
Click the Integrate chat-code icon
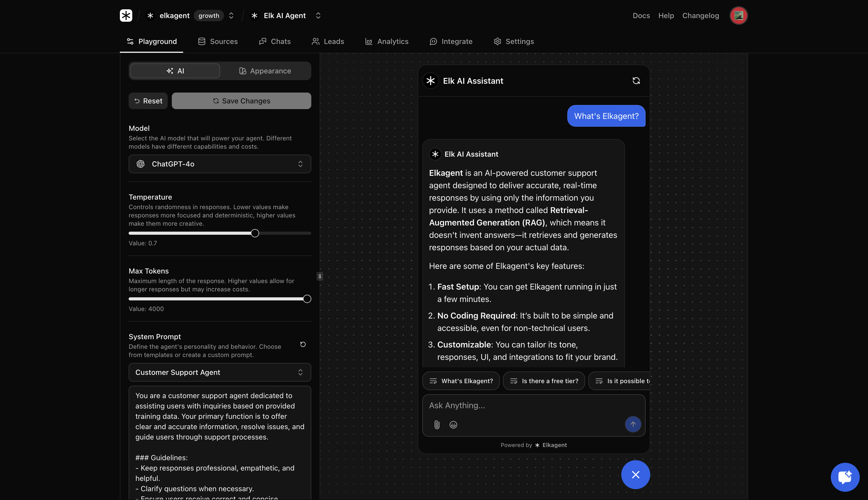(x=433, y=41)
